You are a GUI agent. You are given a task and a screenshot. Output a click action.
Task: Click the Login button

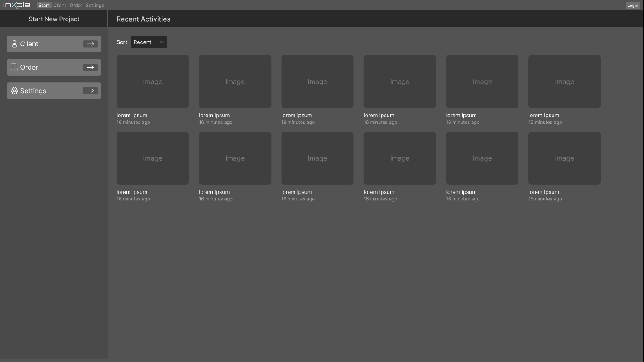point(632,6)
